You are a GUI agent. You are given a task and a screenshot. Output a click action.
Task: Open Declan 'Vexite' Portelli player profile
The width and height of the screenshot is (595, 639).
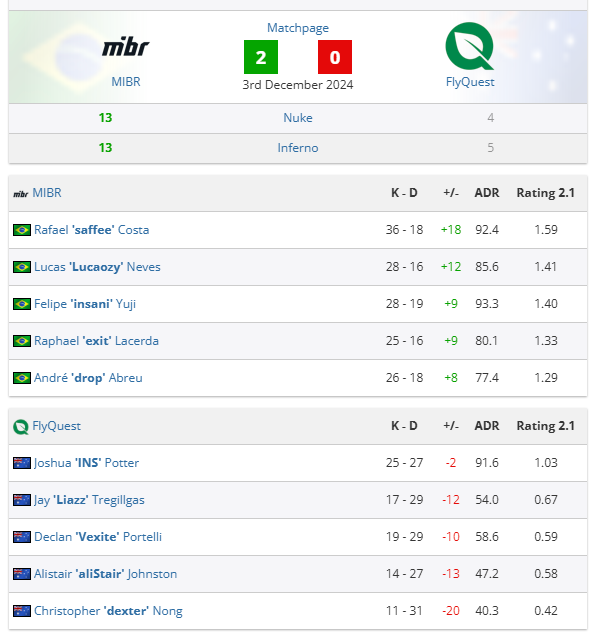(x=98, y=537)
